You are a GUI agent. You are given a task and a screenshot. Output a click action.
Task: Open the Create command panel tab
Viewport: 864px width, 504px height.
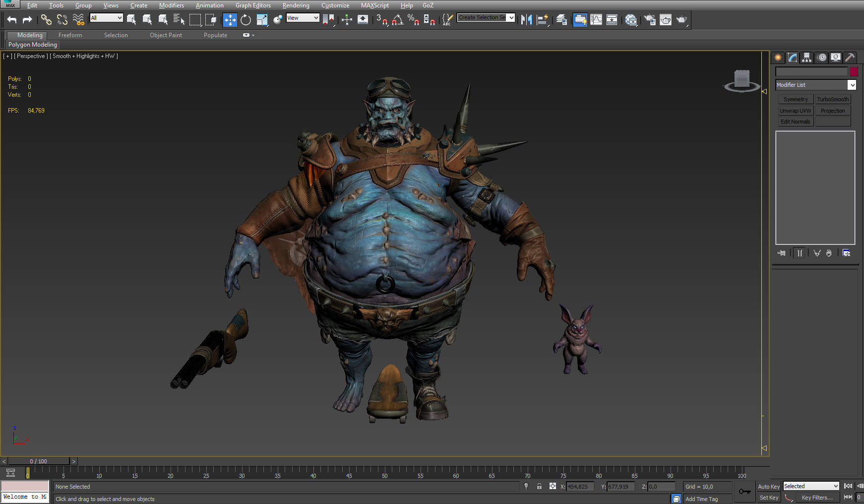778,58
